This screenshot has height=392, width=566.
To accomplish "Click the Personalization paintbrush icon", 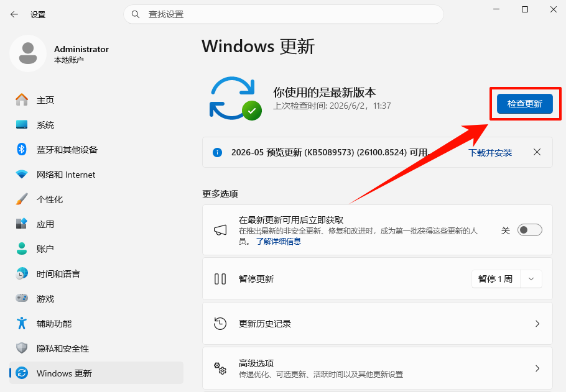I will 22,199.
